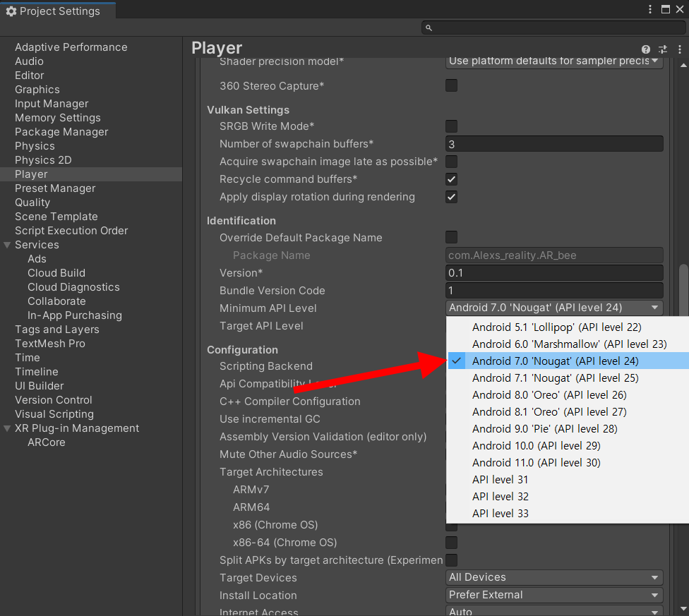Image resolution: width=689 pixels, height=616 pixels.
Task: Select ARCore under XR Plug-in Management
Action: [46, 442]
